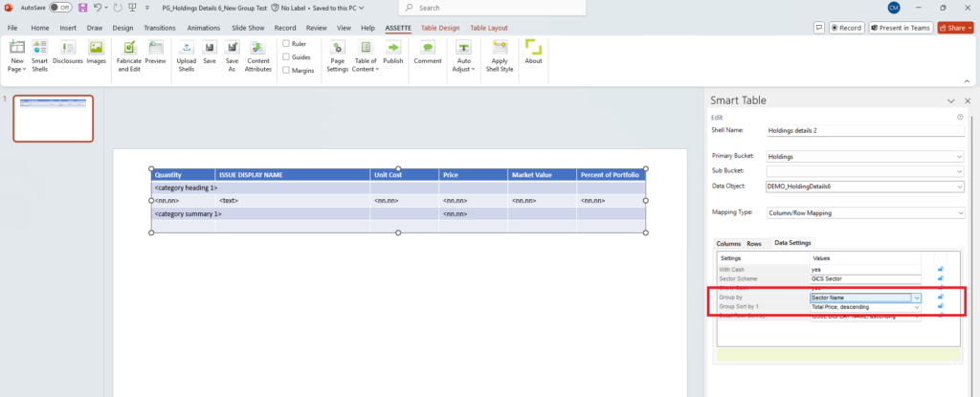
Task: Click the No Label sensitivity button
Action: pyautogui.click(x=288, y=8)
